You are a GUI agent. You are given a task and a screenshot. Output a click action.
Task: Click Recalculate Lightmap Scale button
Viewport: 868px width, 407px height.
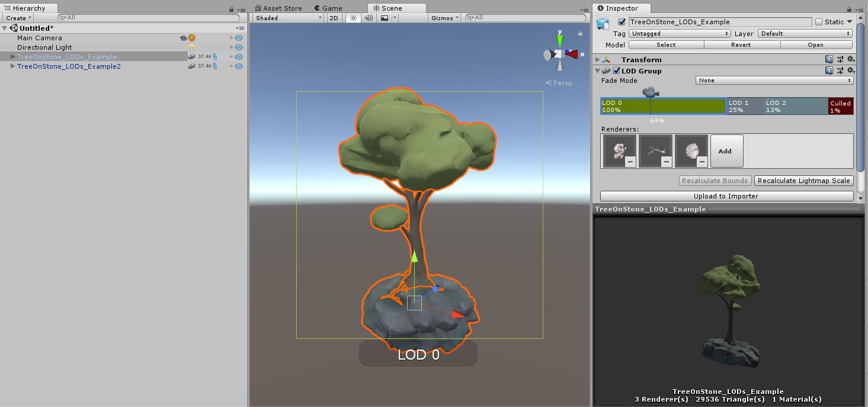coord(803,181)
